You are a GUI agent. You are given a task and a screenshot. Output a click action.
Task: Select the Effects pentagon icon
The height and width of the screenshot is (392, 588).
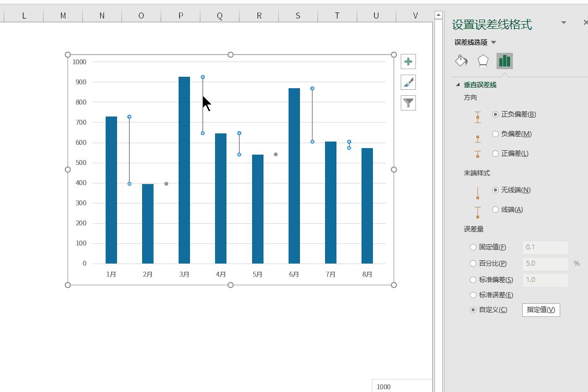(x=483, y=61)
